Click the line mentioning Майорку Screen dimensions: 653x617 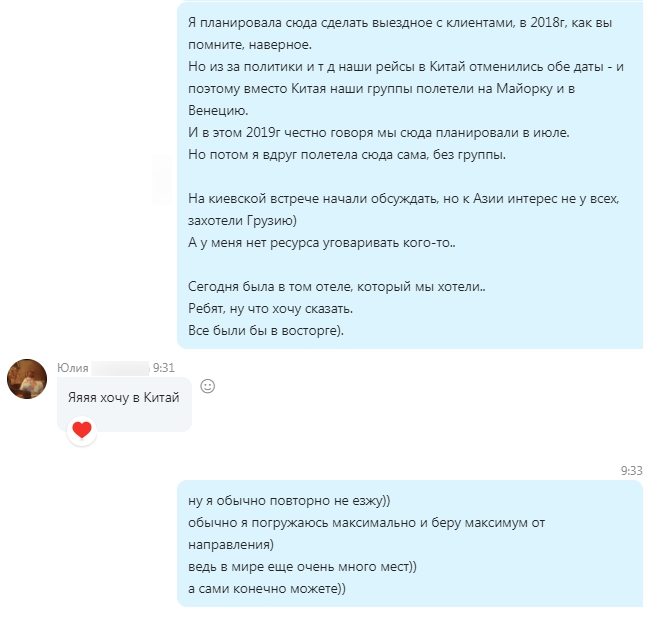[381, 89]
